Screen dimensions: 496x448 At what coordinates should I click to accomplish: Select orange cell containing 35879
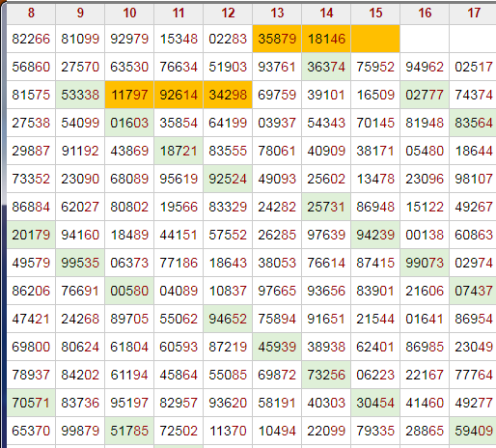[277, 39]
